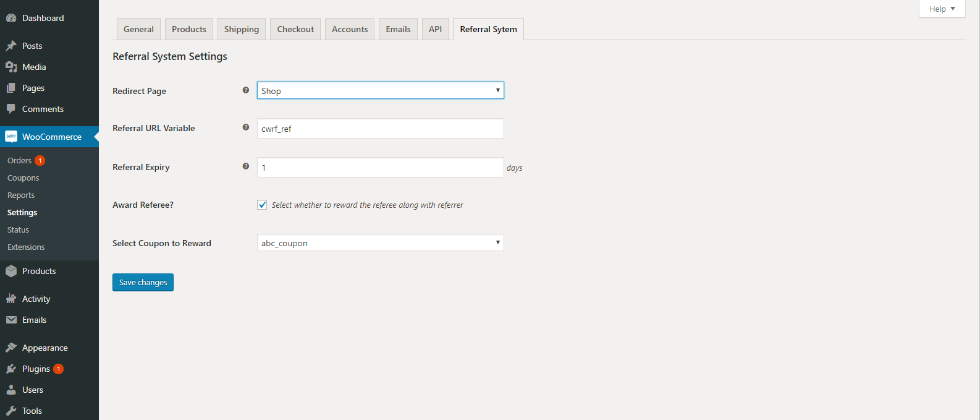Switch to the Shipping tab
Screen dimensions: 980x420
(x=242, y=29)
